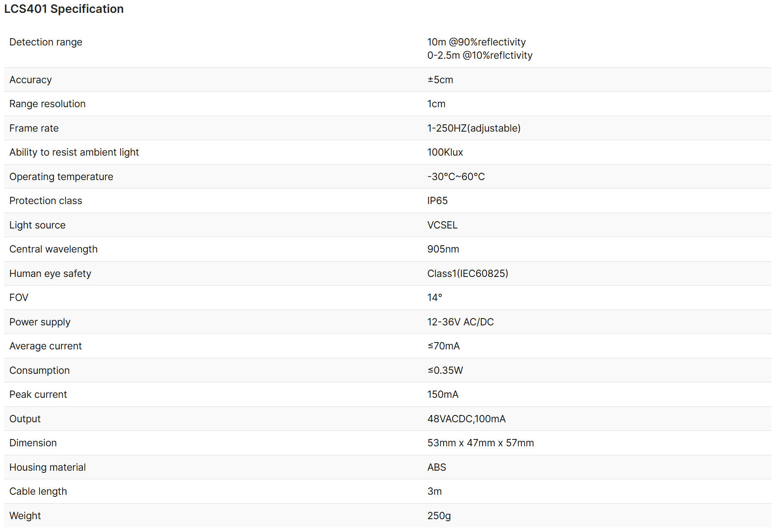Select the 53mm x 47mm x 57mm dimension
Viewport: 776px width, 532px height.
[x=480, y=443]
